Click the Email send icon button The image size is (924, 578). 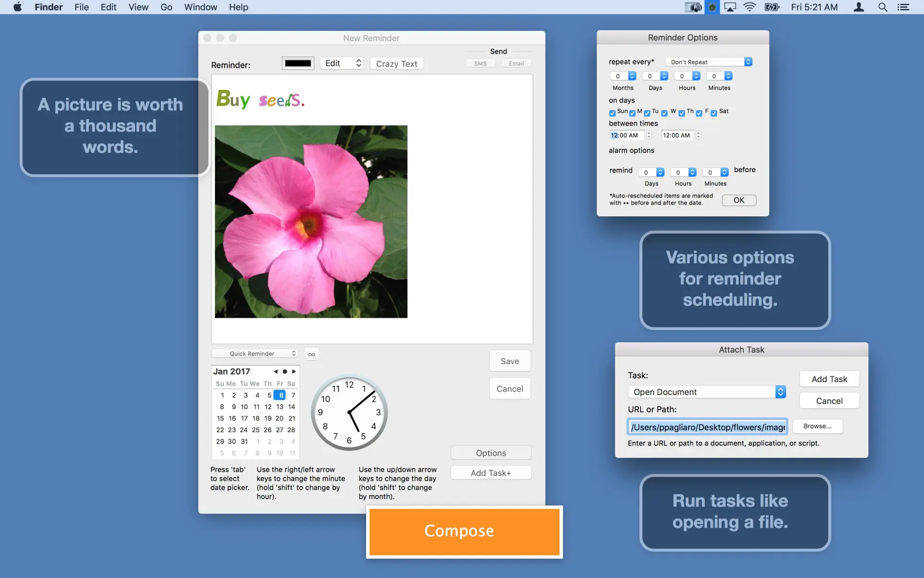tap(516, 63)
